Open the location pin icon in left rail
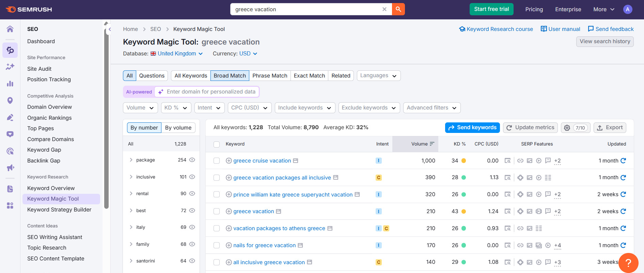 pyautogui.click(x=10, y=100)
